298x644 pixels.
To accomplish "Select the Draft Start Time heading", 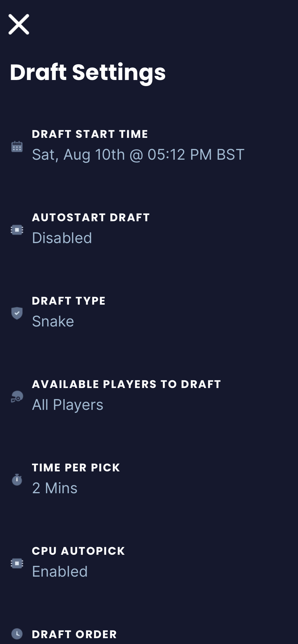I will [x=90, y=134].
